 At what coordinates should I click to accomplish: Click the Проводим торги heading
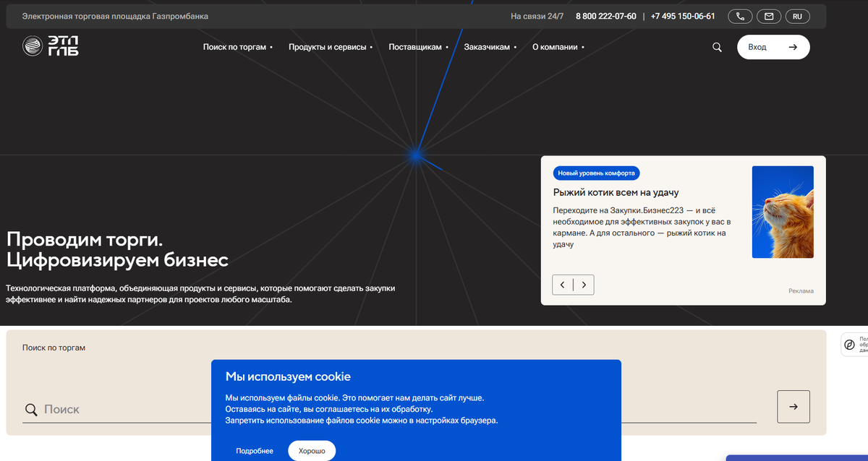pos(85,239)
